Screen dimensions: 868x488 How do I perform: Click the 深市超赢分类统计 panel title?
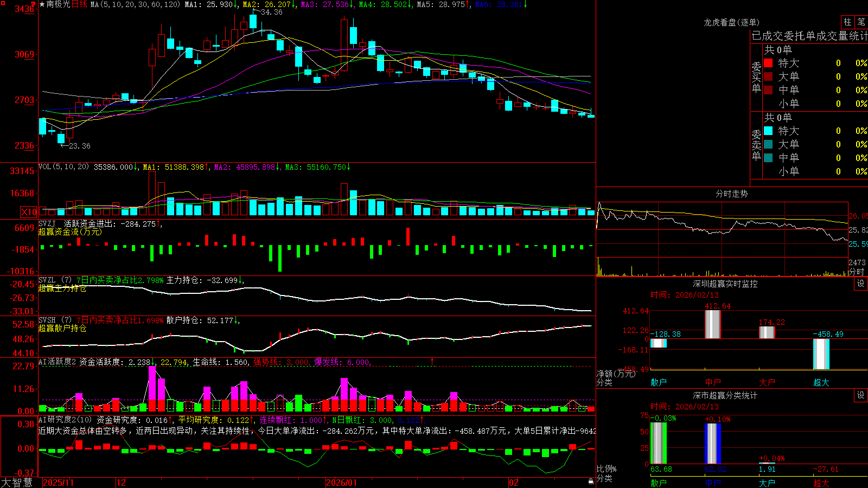(725, 395)
